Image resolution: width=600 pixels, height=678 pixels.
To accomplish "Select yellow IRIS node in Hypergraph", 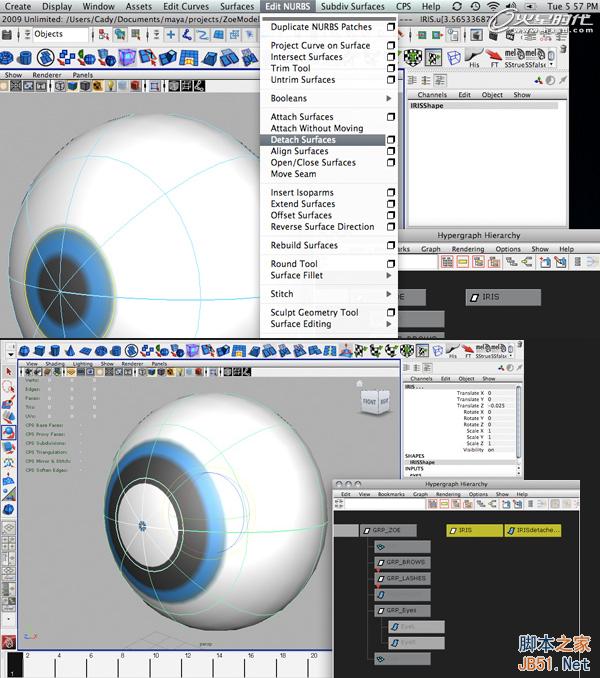I will coord(474,530).
